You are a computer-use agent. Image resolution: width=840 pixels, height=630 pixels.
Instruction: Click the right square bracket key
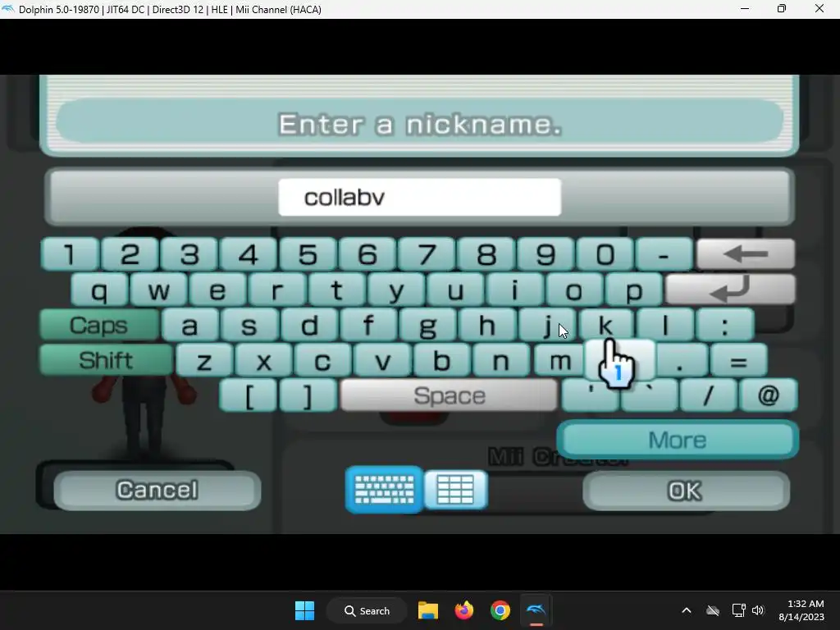coord(308,395)
